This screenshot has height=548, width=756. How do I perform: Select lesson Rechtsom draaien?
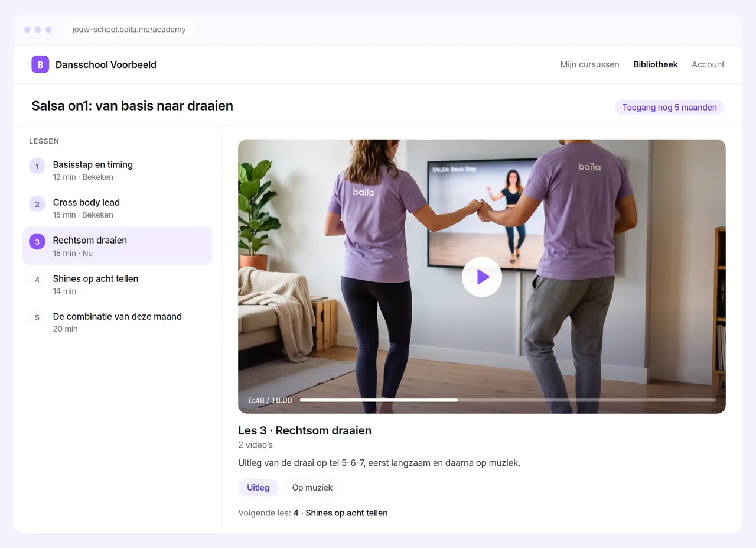click(117, 246)
